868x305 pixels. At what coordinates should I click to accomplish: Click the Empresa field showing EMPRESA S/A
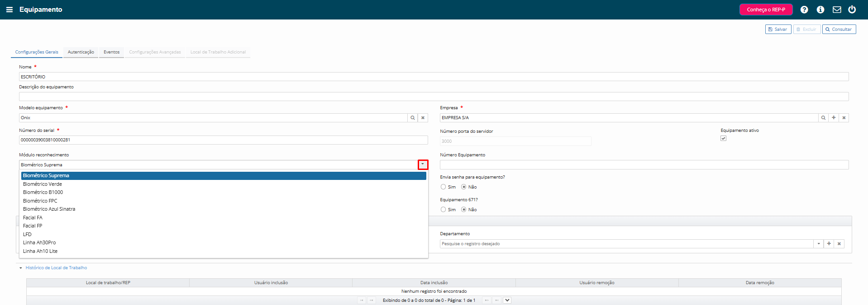pyautogui.click(x=629, y=118)
